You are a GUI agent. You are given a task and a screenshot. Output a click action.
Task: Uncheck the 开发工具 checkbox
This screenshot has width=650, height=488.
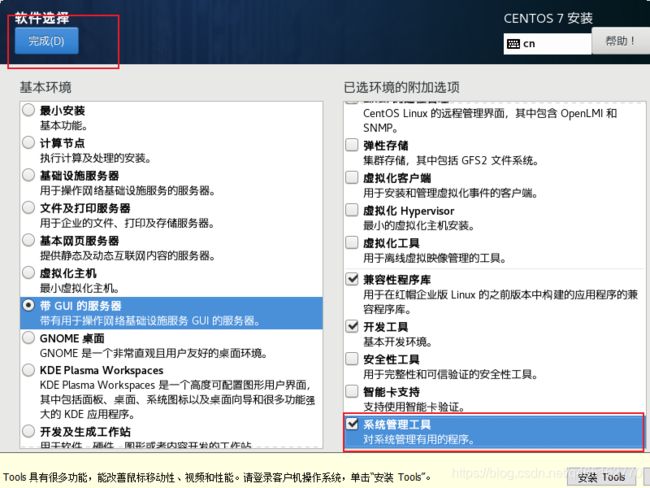pyautogui.click(x=352, y=326)
